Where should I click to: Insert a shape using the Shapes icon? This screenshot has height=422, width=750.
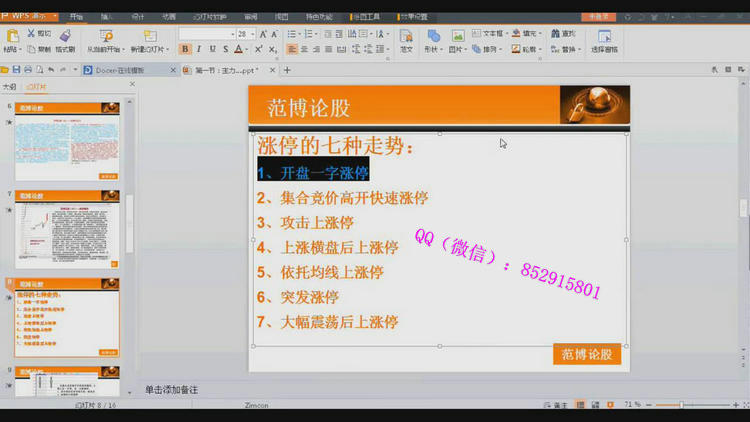433,36
